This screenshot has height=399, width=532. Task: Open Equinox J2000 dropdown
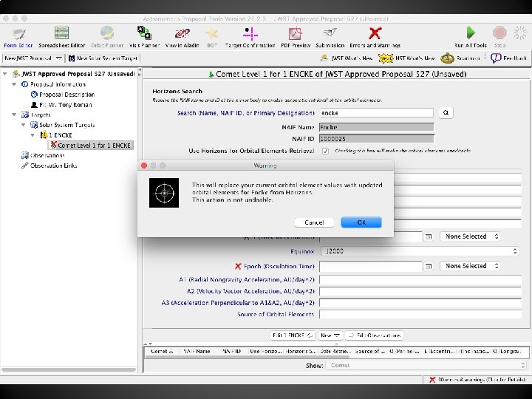(420, 251)
